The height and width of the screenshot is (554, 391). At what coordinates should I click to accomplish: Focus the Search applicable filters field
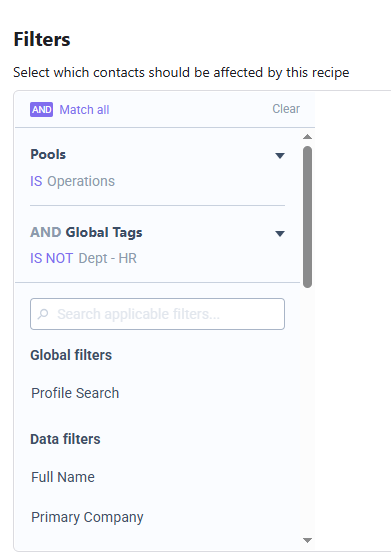(158, 314)
